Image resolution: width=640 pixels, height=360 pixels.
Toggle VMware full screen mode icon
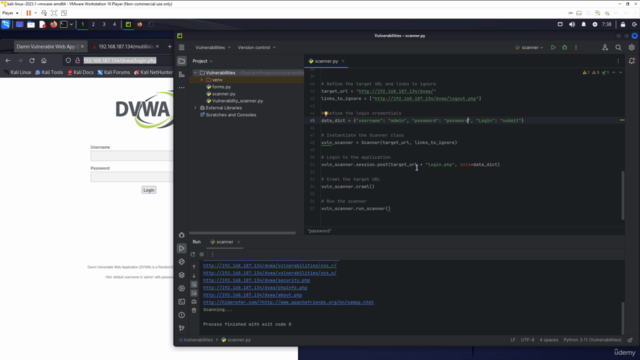(x=54, y=13)
